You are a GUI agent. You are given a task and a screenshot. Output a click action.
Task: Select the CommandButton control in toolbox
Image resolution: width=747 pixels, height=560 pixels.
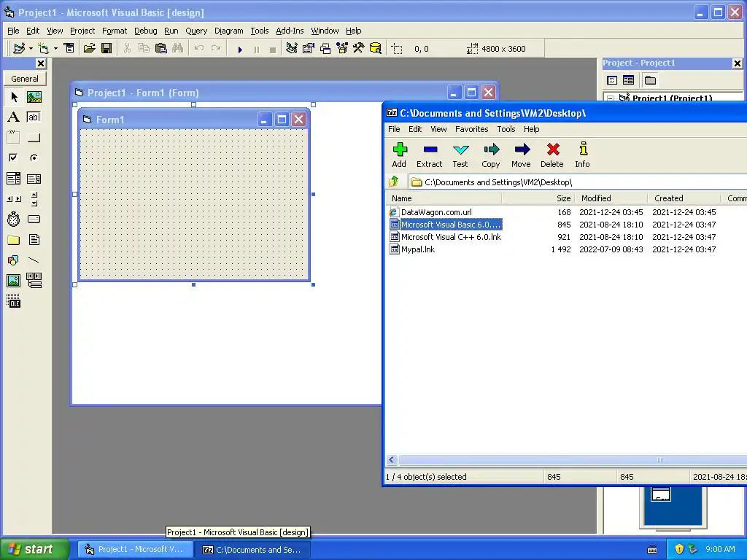pos(34,138)
